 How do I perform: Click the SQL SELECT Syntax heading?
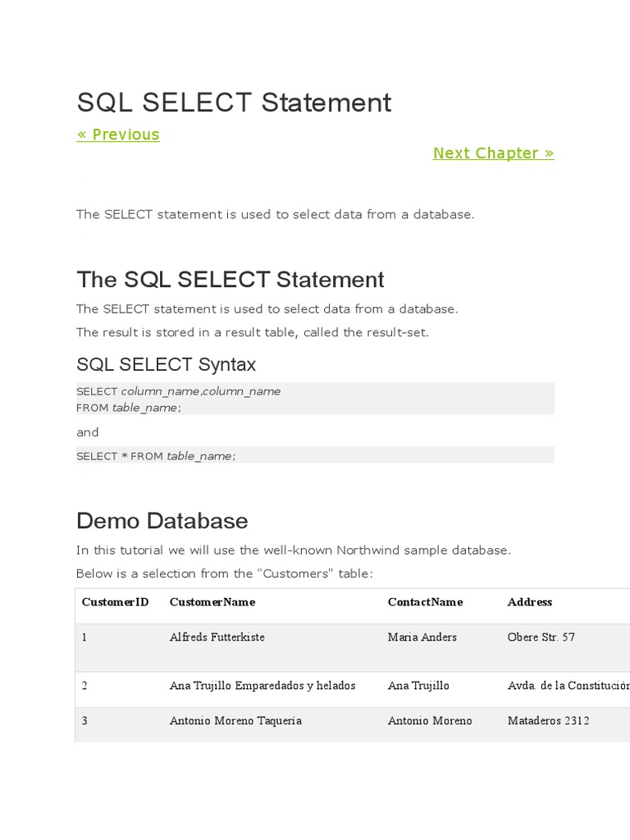click(x=166, y=364)
